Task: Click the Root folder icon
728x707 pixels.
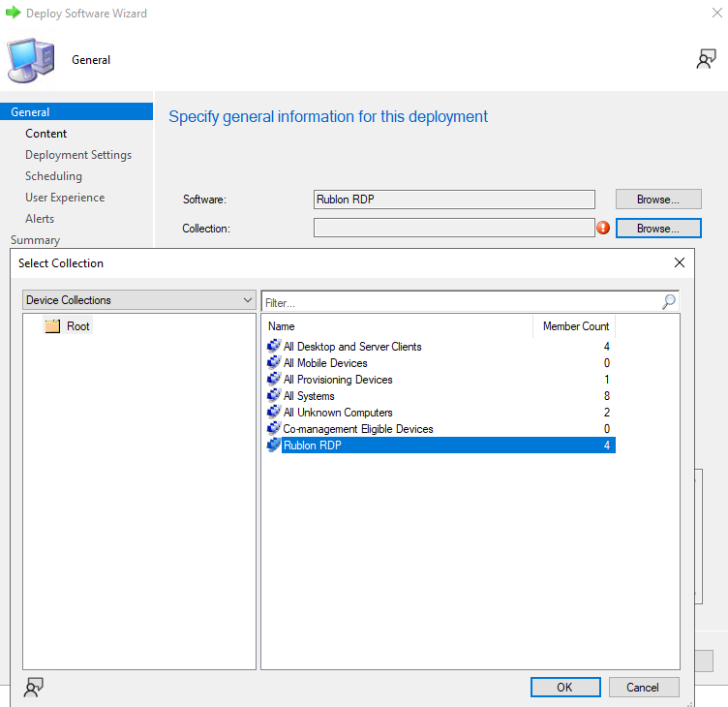Action: 52,326
